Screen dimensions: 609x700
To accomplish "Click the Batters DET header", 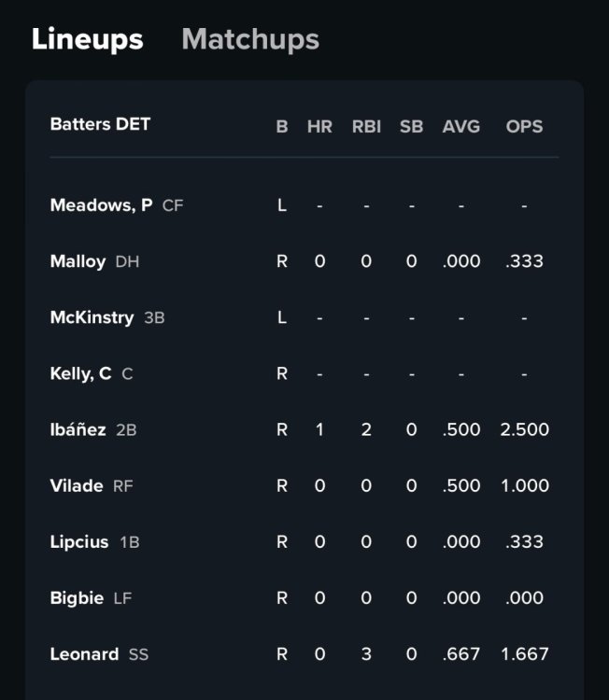I will coord(100,124).
